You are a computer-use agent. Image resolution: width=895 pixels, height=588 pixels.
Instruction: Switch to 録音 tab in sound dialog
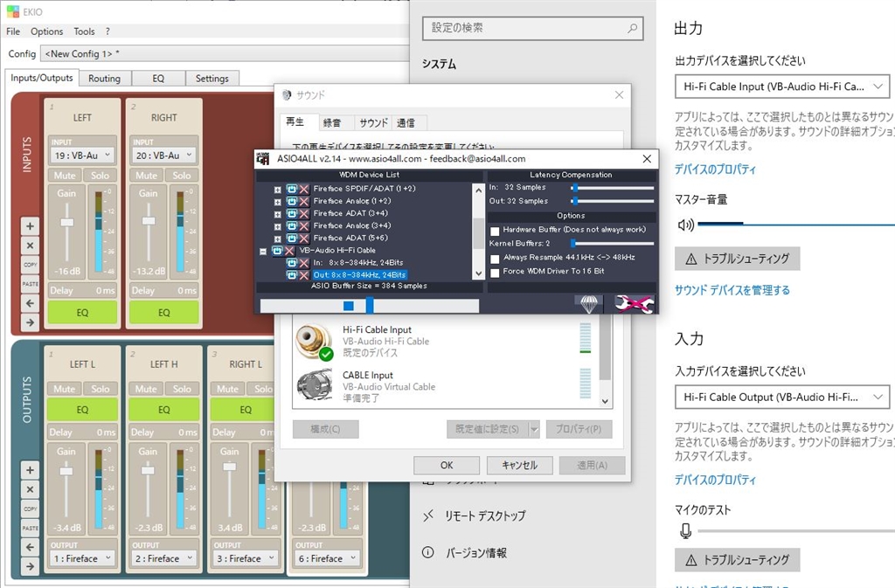coord(331,122)
